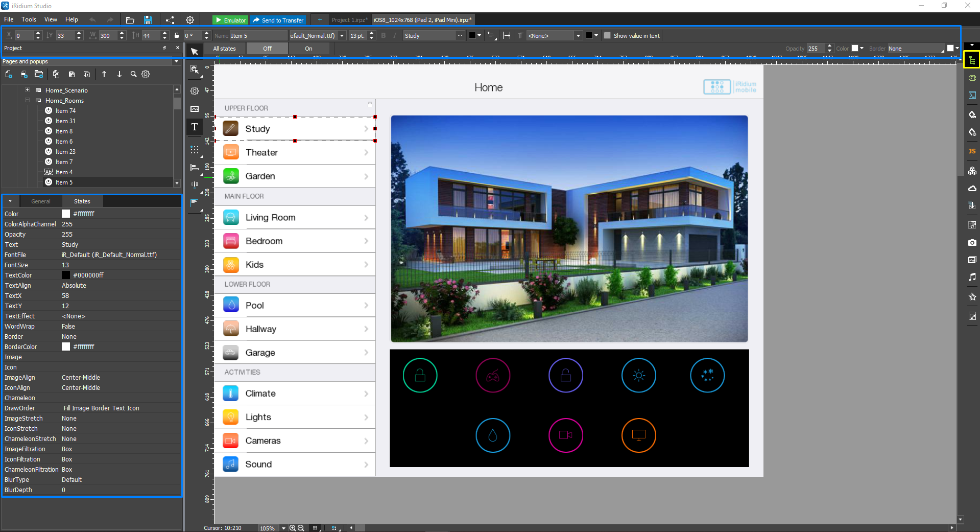Open the Pages and popups dropdown
The image size is (980, 532).
point(176,61)
